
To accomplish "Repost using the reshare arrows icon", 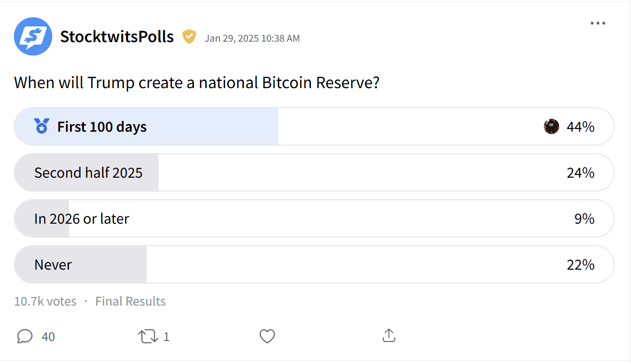I will (x=148, y=336).
